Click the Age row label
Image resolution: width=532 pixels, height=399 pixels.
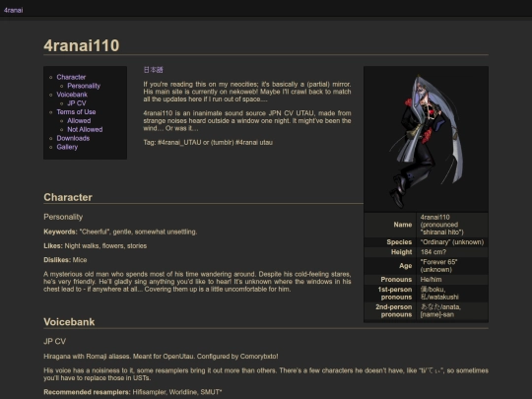click(406, 266)
